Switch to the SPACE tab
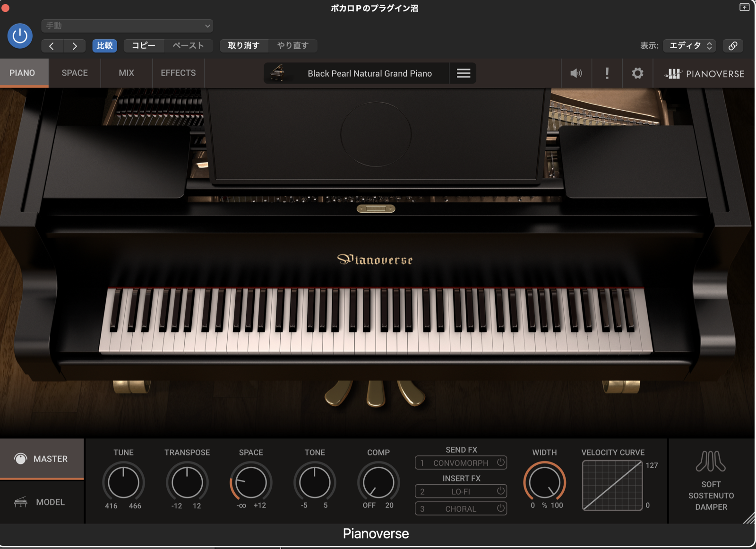This screenshot has height=549, width=756. pyautogui.click(x=75, y=73)
